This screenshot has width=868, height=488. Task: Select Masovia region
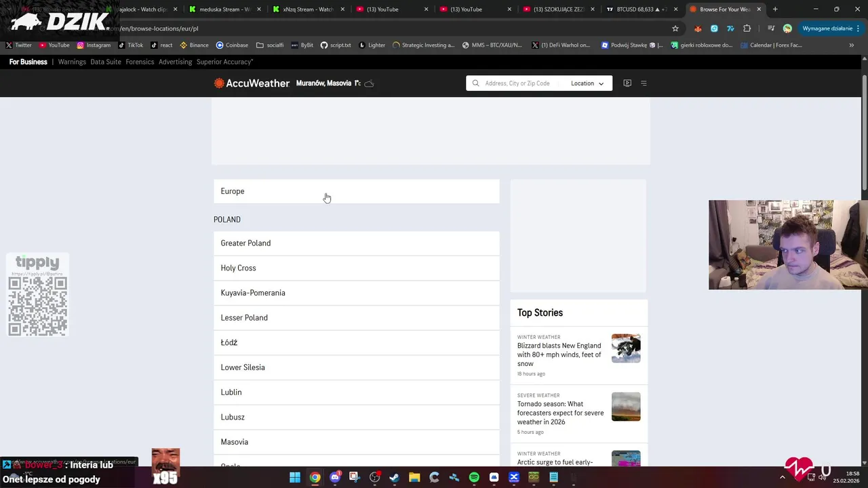(357, 442)
